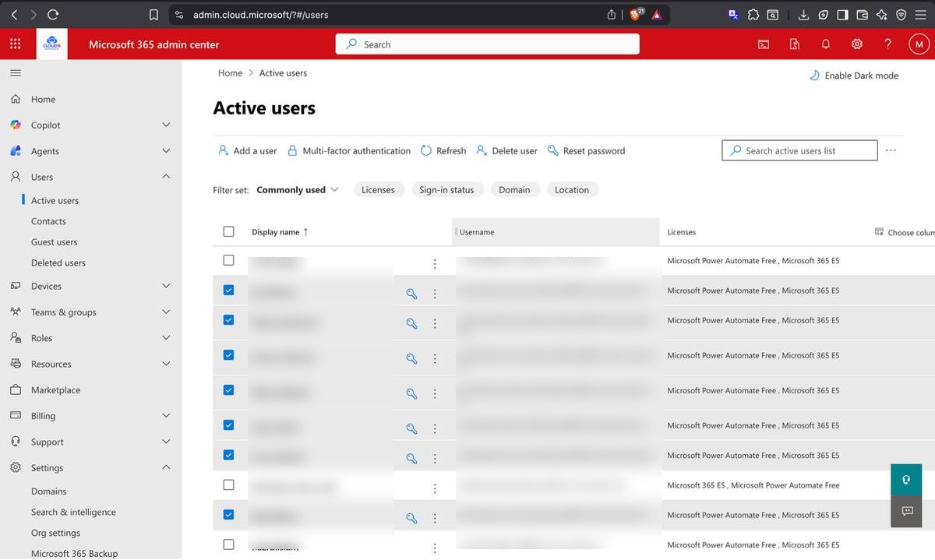Open the settings gear in the header

click(x=857, y=44)
